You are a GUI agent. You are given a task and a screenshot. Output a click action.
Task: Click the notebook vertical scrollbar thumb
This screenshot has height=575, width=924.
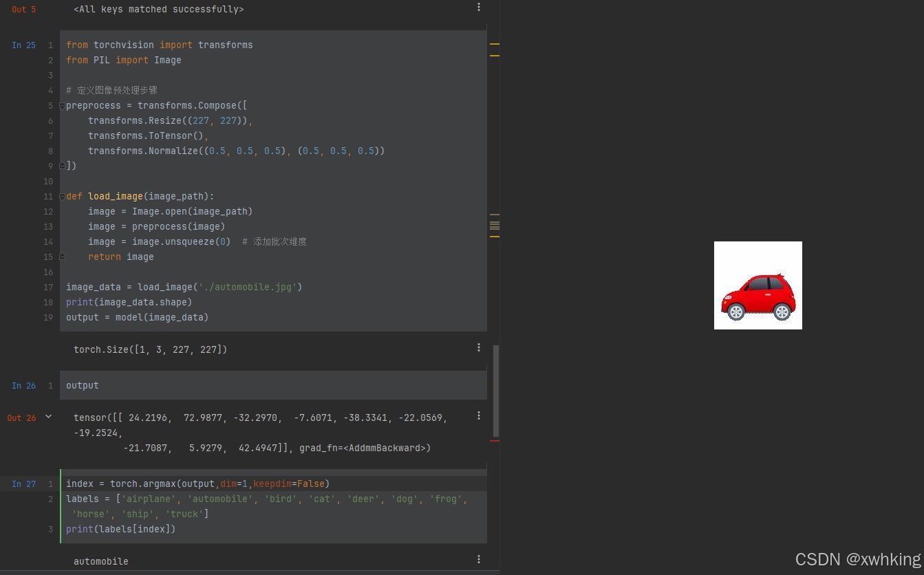(496, 390)
